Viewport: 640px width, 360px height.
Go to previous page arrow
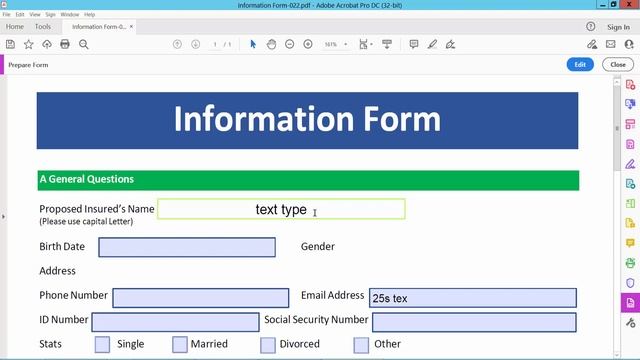[177, 44]
